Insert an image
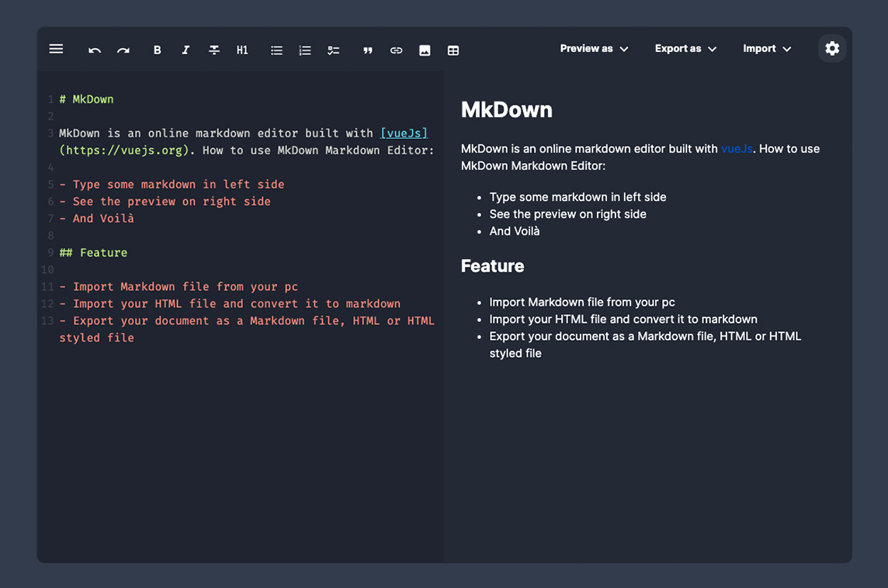Screen dimensions: 888x588 [424, 50]
